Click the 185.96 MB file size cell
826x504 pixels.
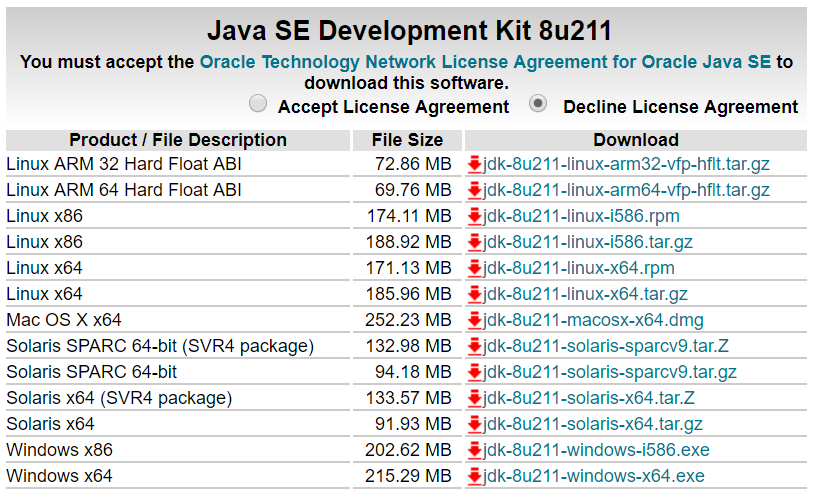tap(409, 294)
